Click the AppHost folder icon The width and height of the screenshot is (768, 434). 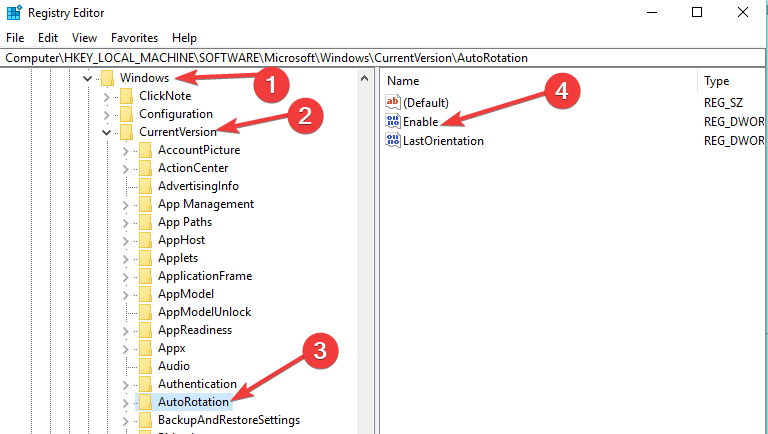tap(145, 240)
